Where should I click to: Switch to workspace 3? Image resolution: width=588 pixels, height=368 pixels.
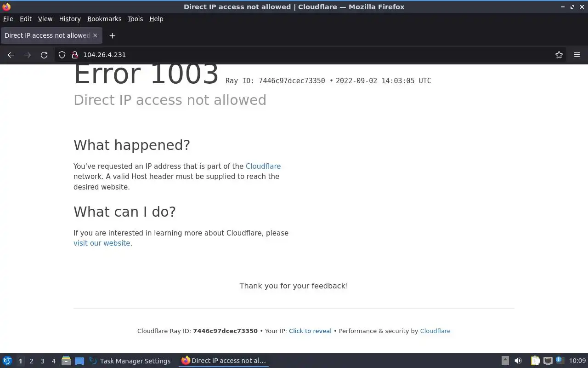pyautogui.click(x=42, y=361)
